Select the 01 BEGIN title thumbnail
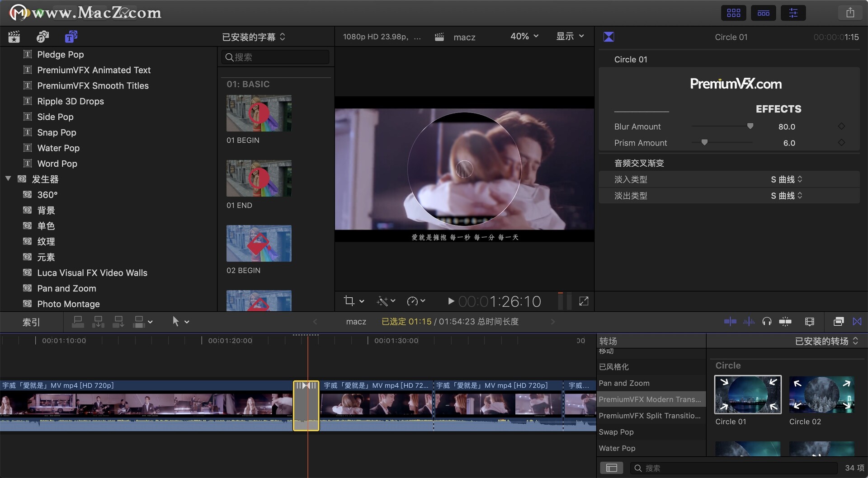 click(x=259, y=113)
